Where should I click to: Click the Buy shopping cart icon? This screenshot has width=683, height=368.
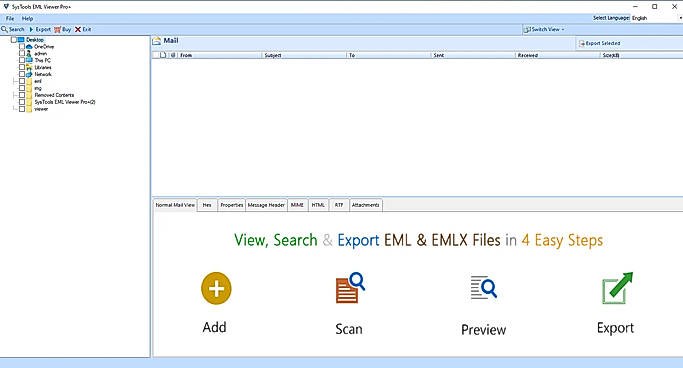pos(57,29)
